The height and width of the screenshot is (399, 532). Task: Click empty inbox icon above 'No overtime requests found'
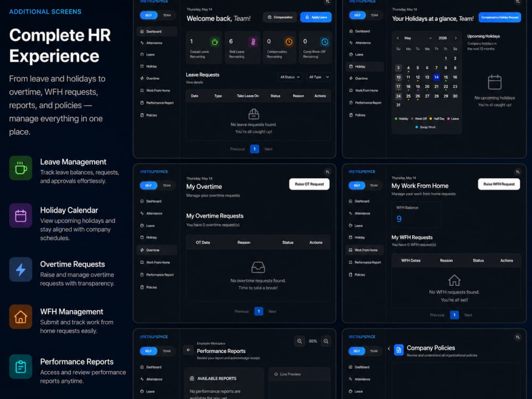click(258, 268)
